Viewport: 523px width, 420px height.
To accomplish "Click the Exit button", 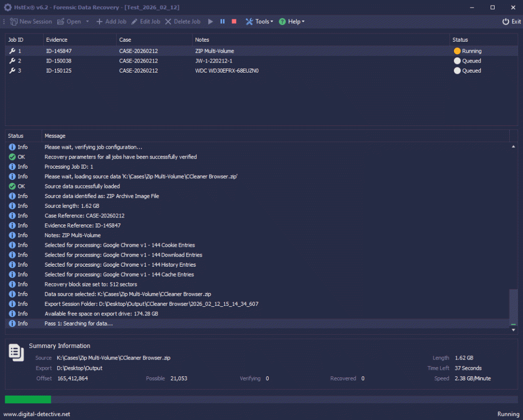I will coord(511,22).
